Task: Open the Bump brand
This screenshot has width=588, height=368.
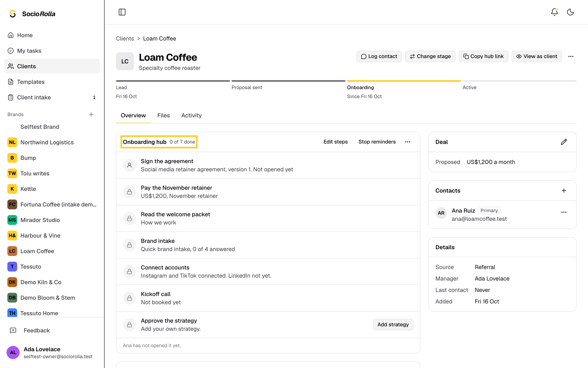Action: pyautogui.click(x=52, y=158)
